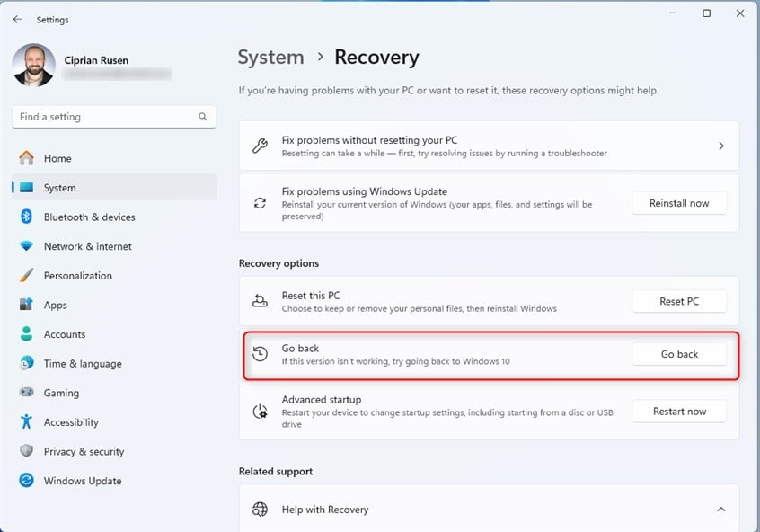Click the Reset PC button
This screenshot has height=532, width=760.
point(679,301)
